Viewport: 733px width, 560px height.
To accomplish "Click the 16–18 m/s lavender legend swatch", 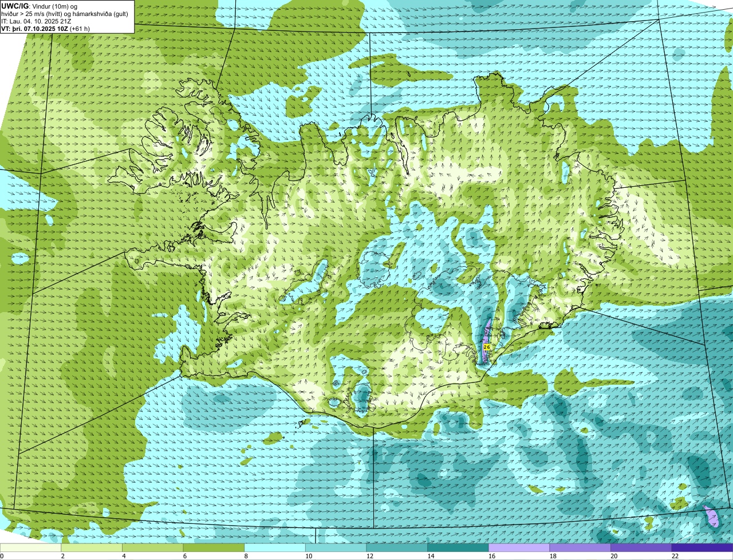I will click(519, 547).
